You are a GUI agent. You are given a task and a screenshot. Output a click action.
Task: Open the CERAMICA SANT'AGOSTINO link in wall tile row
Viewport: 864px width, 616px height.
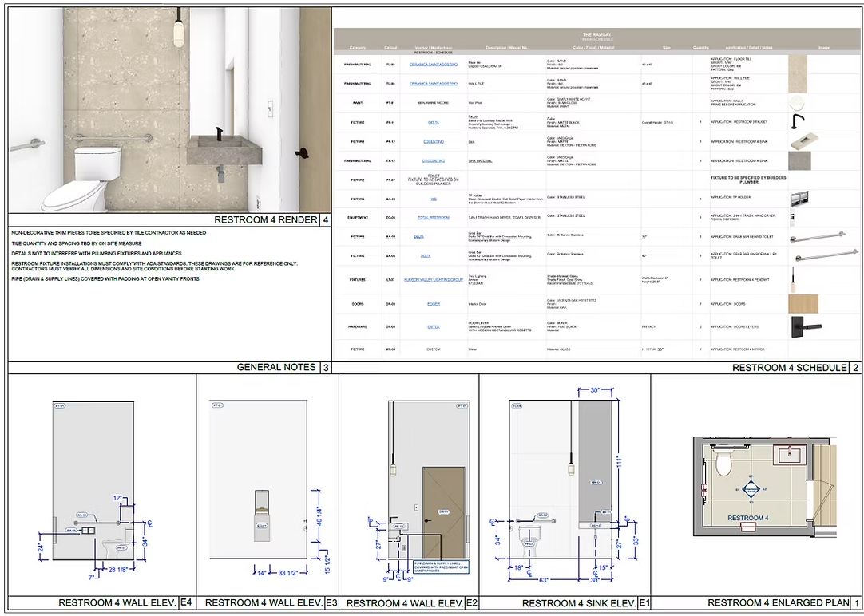point(433,84)
